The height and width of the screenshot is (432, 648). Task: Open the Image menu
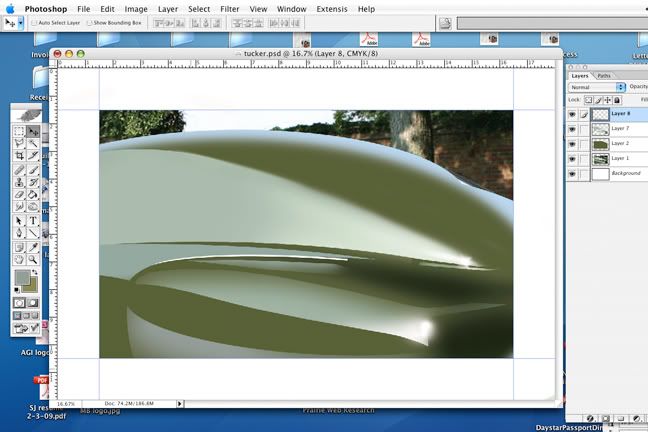[x=136, y=9]
